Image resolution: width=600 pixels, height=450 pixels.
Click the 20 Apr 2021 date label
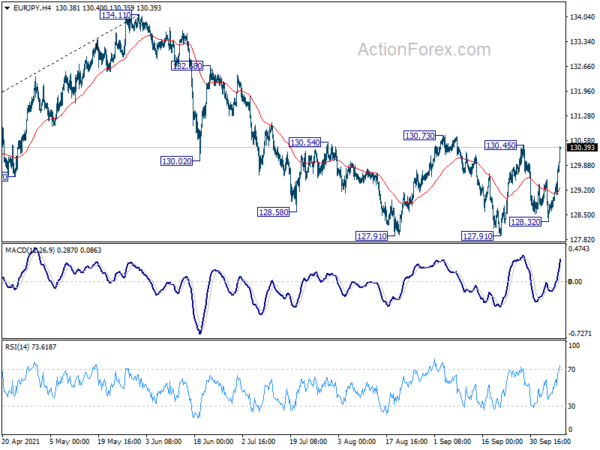[21, 441]
